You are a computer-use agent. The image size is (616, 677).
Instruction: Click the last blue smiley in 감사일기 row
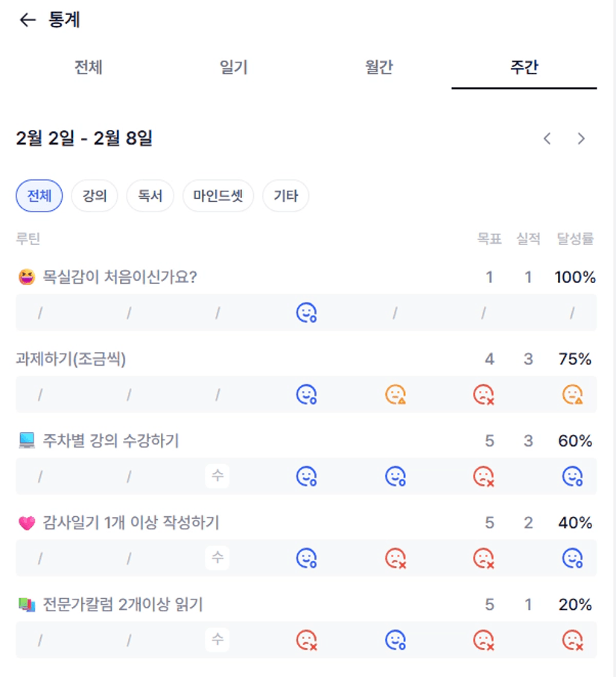pyautogui.click(x=572, y=558)
